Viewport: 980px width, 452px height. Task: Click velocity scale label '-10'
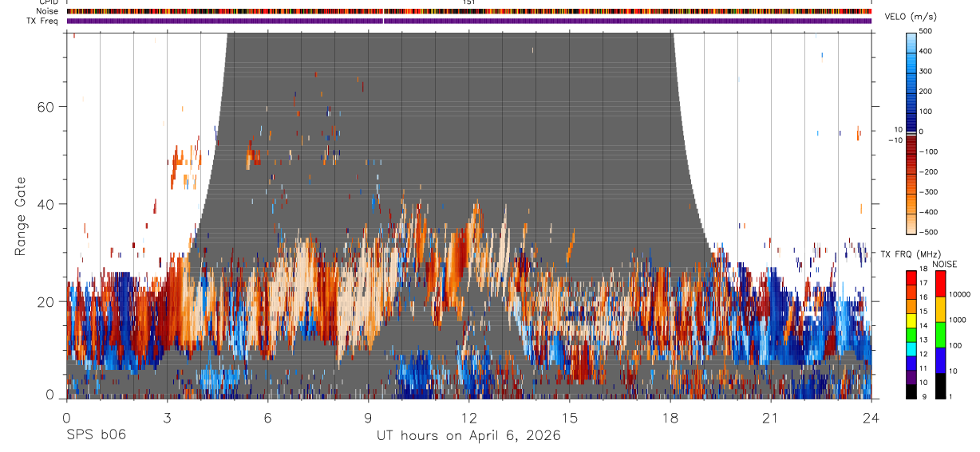895,140
